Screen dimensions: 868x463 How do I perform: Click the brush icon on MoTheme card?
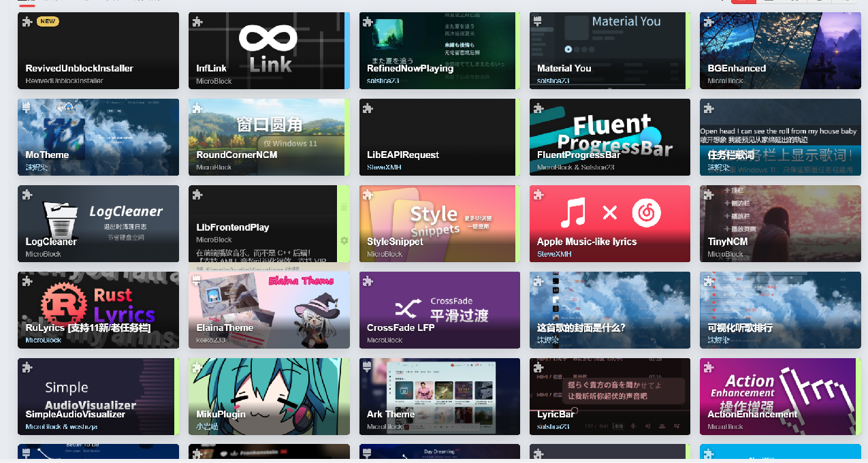point(27,108)
